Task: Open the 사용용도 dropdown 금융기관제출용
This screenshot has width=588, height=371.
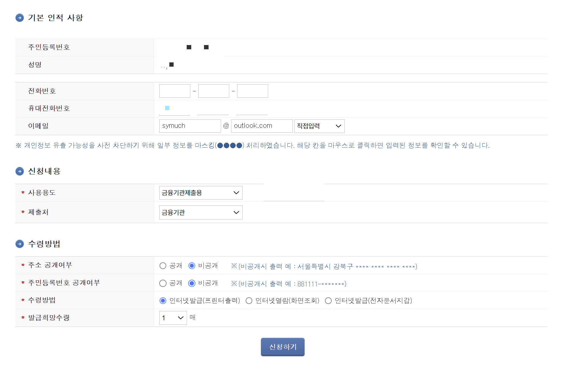Action: click(201, 193)
